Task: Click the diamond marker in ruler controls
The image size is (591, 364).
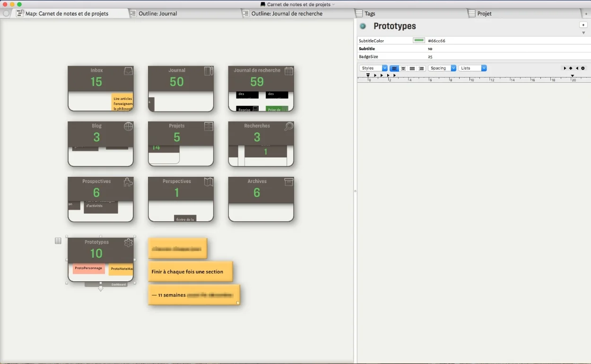Action: tap(571, 69)
